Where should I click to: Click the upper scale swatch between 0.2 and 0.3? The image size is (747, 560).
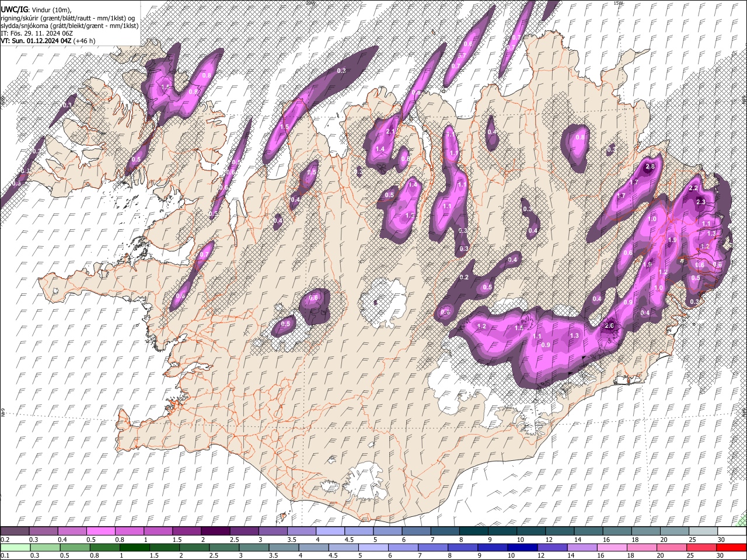coord(15,531)
